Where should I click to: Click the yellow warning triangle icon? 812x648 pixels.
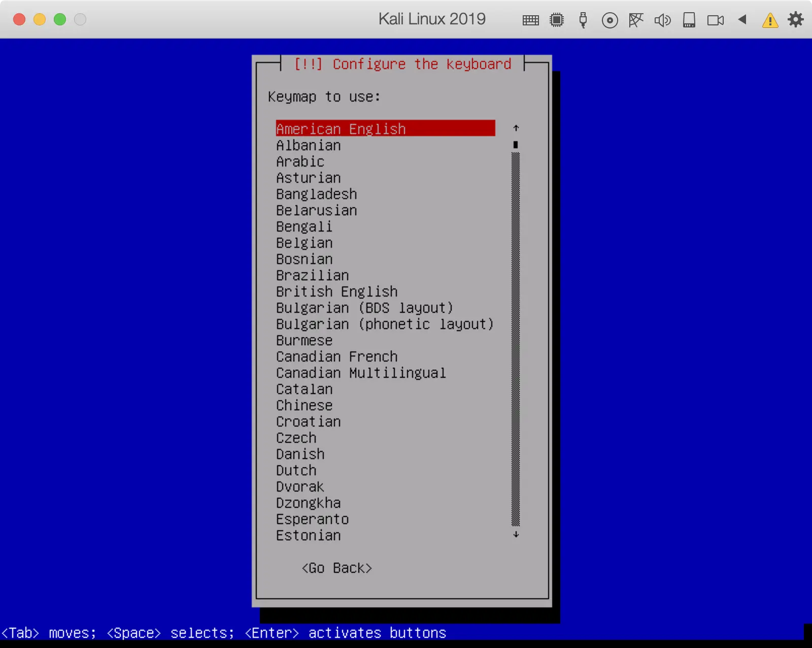(770, 20)
